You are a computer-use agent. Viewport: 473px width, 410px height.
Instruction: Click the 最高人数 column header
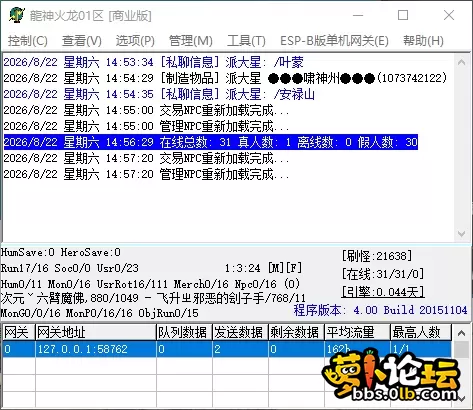tap(421, 332)
